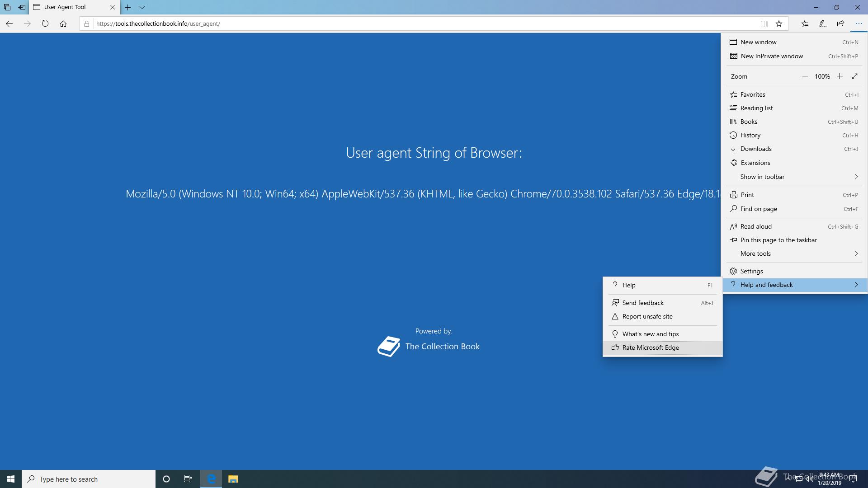This screenshot has width=868, height=488.
Task: Open the tabs you've set aside icon
Action: [x=7, y=7]
